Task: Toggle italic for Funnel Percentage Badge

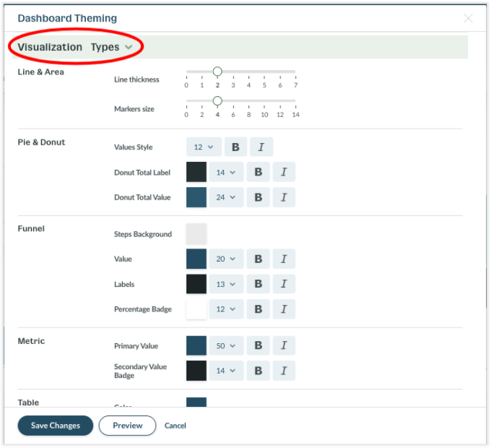Action: pyautogui.click(x=284, y=309)
